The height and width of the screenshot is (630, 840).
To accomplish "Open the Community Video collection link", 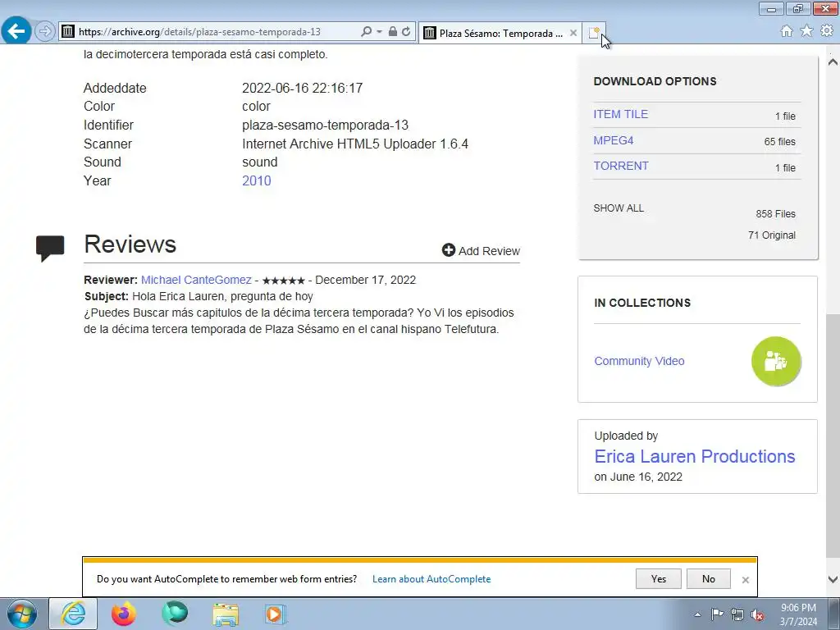I will 639,361.
